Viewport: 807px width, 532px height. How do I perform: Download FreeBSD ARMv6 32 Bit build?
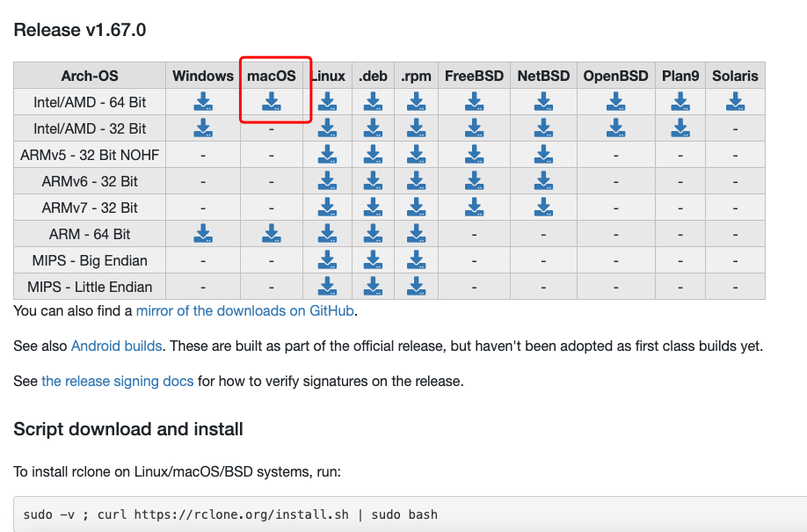pos(474,180)
